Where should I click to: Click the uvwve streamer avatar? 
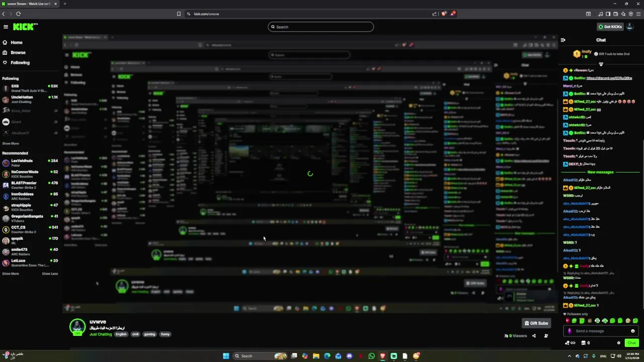[x=77, y=327]
